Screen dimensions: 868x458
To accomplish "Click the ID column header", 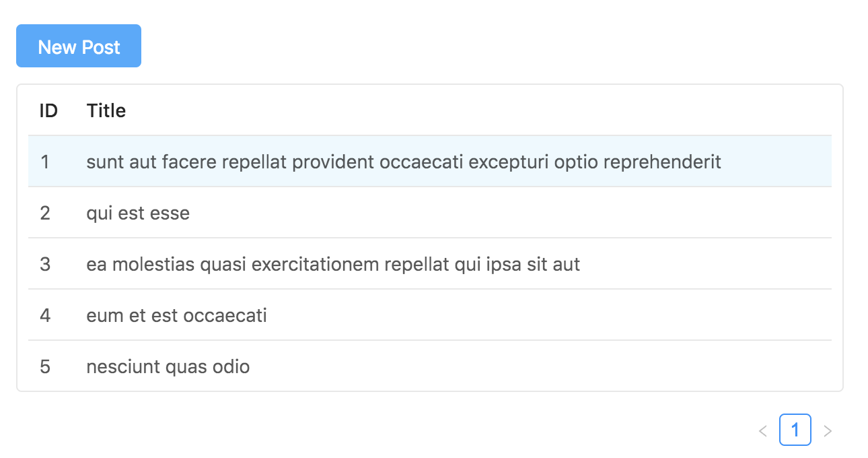I will pos(48,110).
